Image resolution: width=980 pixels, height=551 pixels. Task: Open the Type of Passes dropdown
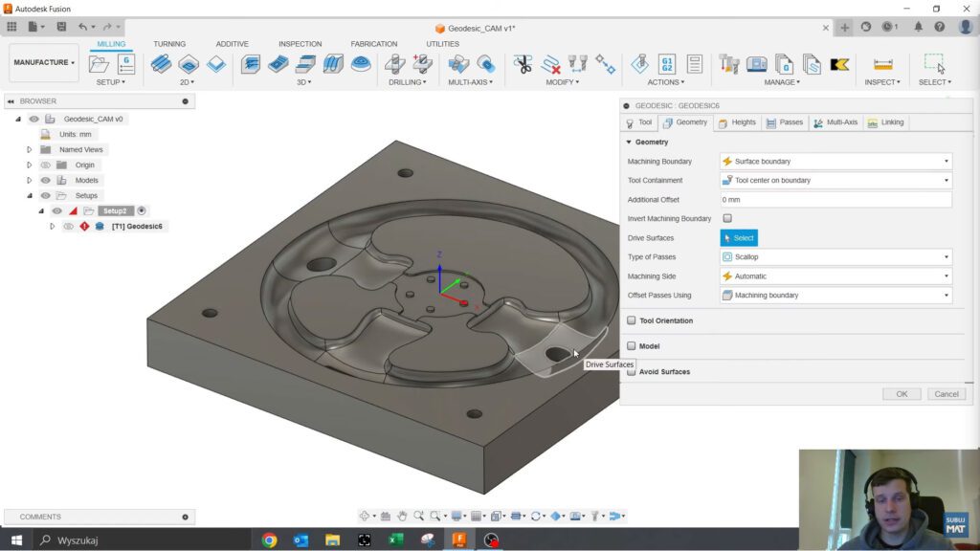[x=835, y=257]
